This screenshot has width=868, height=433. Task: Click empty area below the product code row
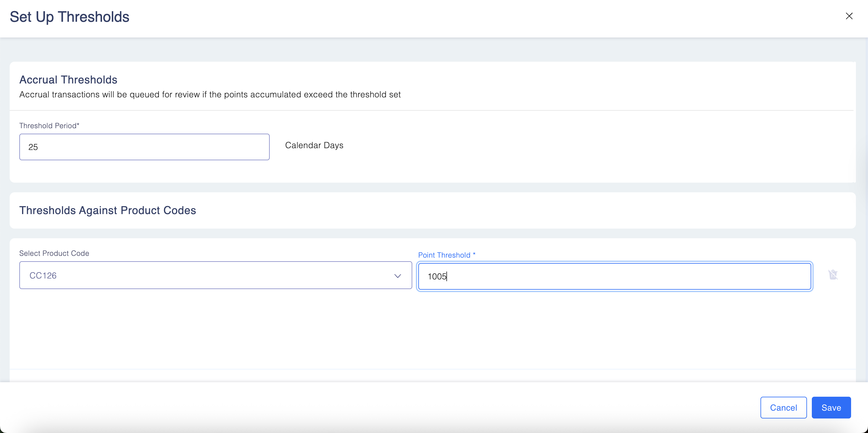coord(404,330)
